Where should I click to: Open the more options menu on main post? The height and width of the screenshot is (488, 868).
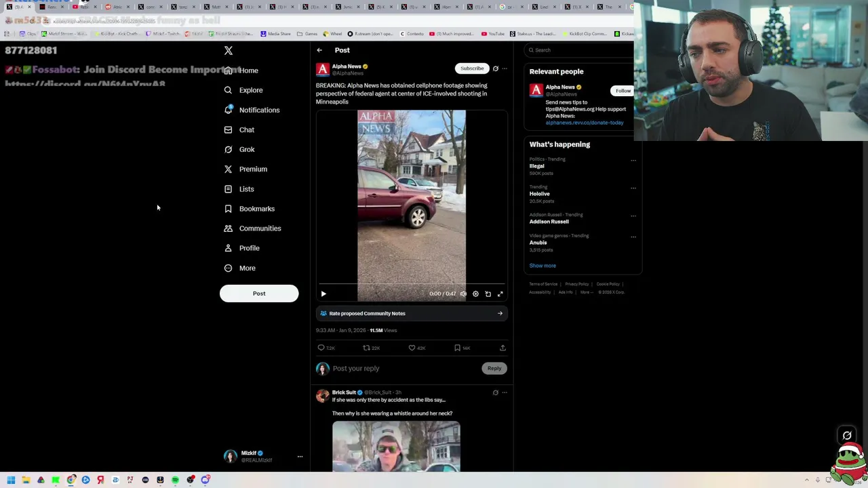coord(505,68)
